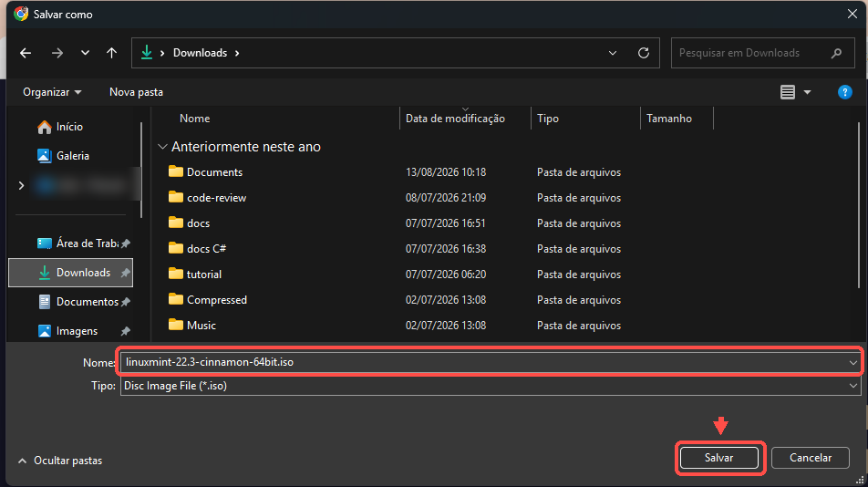Click the Cancelar button
Image resolution: width=868 pixels, height=487 pixels.
(x=811, y=458)
